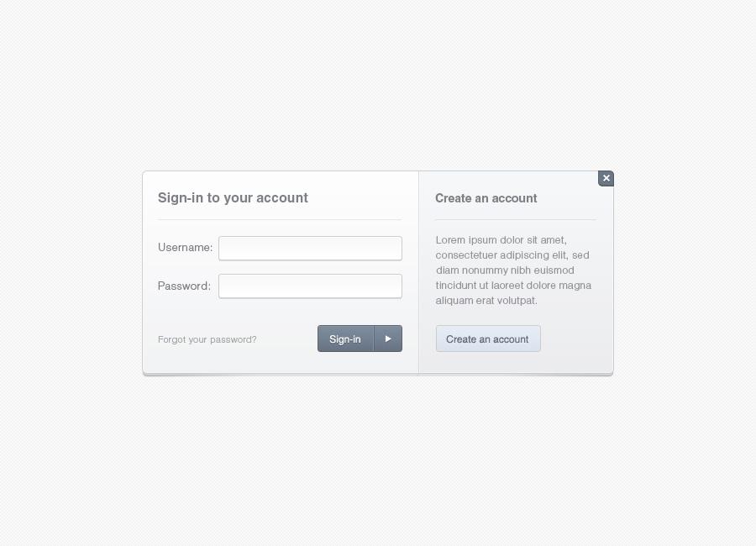The image size is (756, 546).
Task: Focus the Password input field
Action: (x=310, y=286)
